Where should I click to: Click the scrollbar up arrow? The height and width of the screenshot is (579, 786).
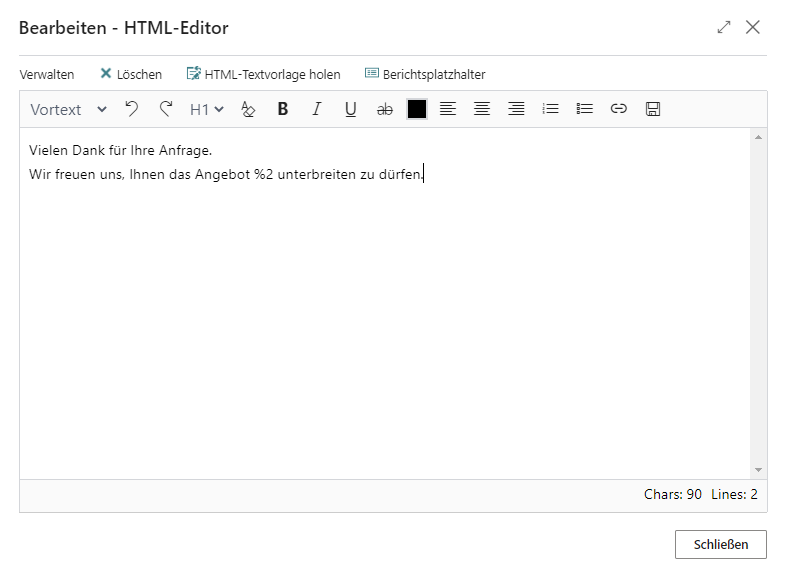tap(758, 137)
